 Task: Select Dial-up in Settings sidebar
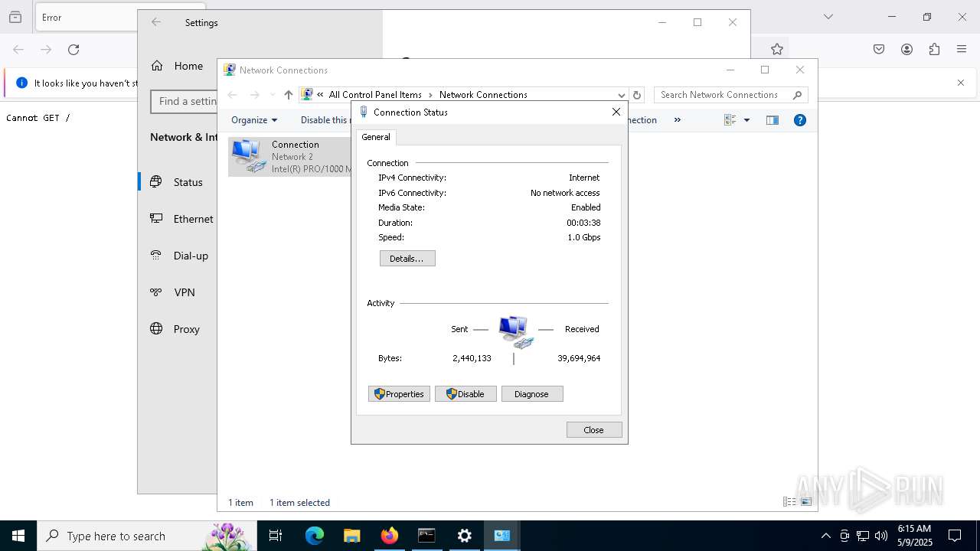[x=178, y=256]
